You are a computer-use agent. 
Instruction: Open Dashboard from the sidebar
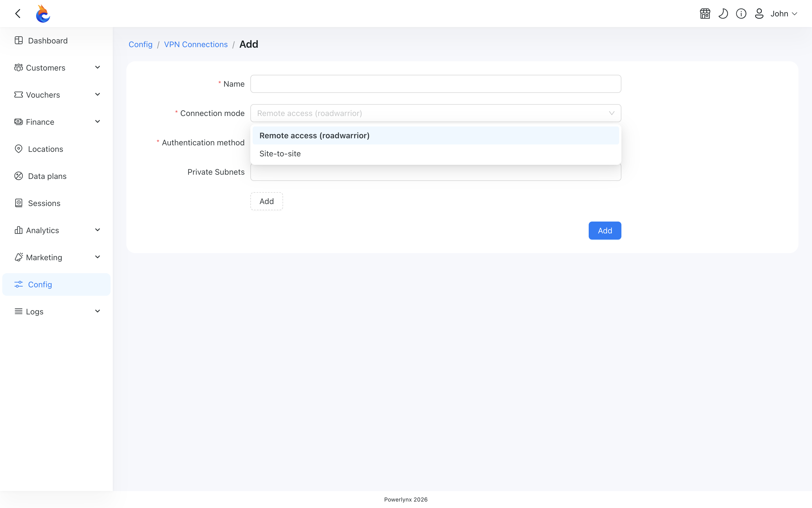pyautogui.click(x=56, y=41)
